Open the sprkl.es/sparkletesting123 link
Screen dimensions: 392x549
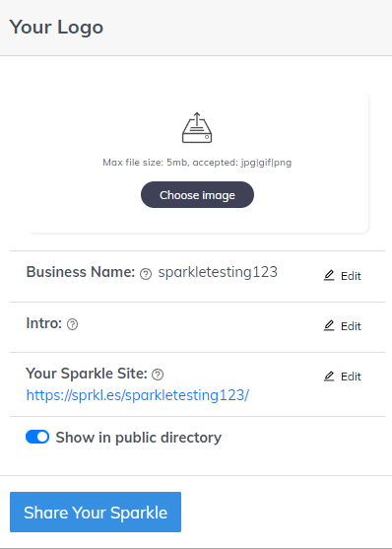pos(138,395)
